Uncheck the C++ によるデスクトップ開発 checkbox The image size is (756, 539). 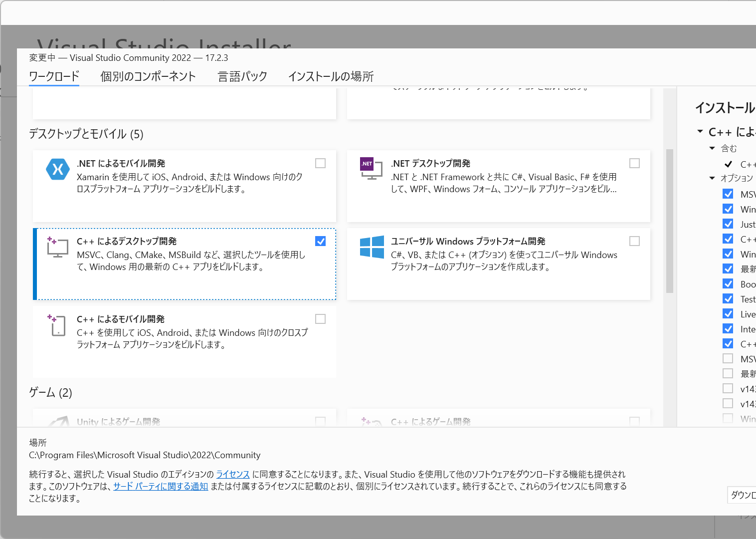tap(321, 241)
